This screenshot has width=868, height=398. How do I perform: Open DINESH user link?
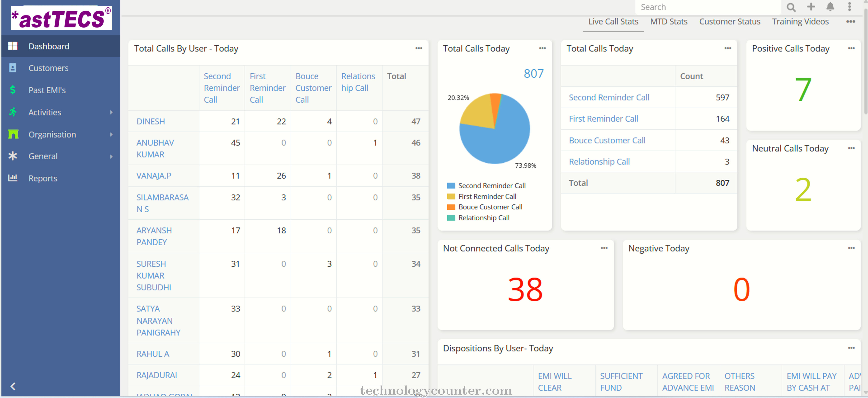pos(151,121)
